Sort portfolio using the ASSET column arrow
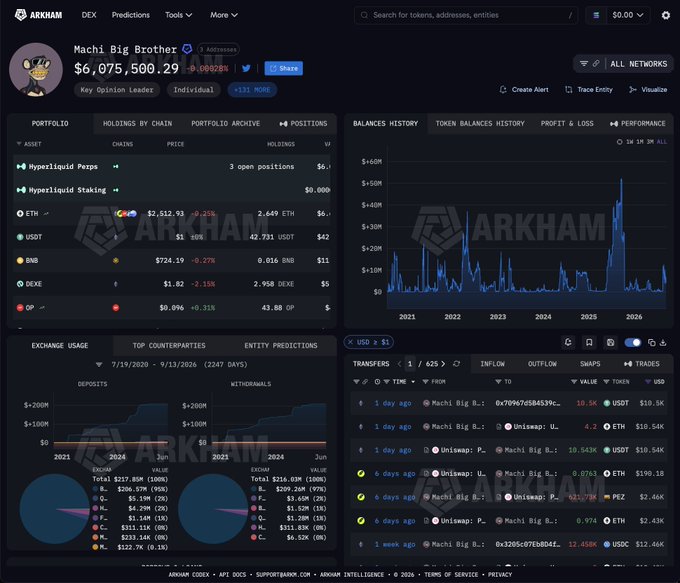This screenshot has height=583, width=680. (19, 144)
